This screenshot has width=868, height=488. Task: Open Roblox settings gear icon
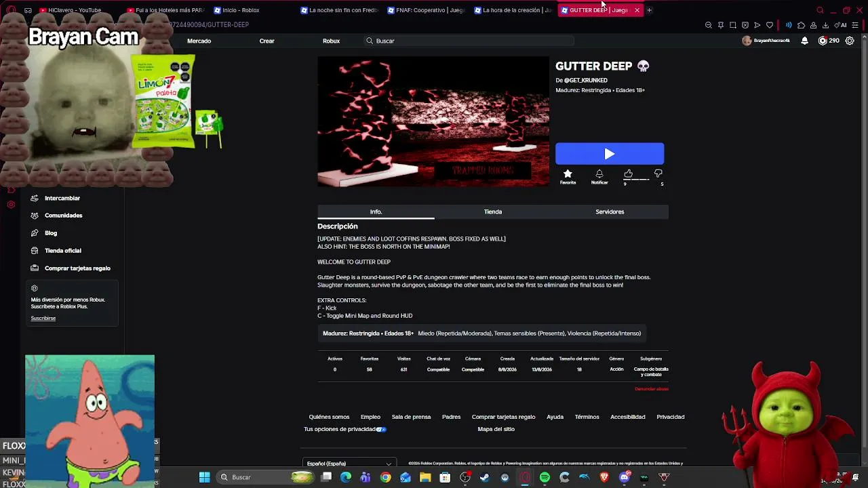coord(850,41)
